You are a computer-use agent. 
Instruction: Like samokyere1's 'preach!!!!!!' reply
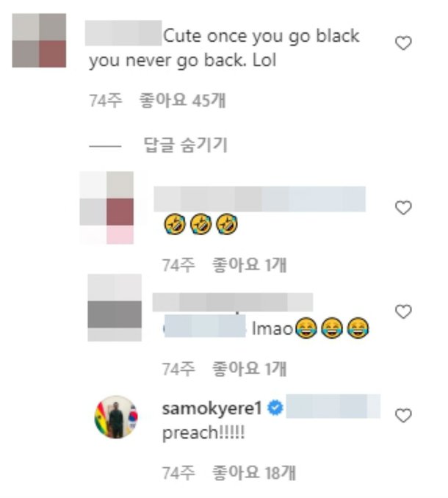(x=403, y=416)
